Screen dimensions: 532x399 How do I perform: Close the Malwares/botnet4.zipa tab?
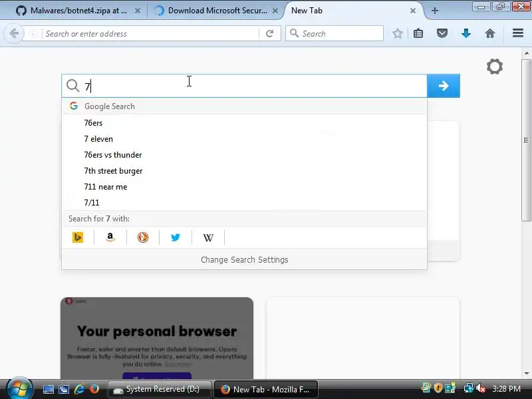[138, 11]
